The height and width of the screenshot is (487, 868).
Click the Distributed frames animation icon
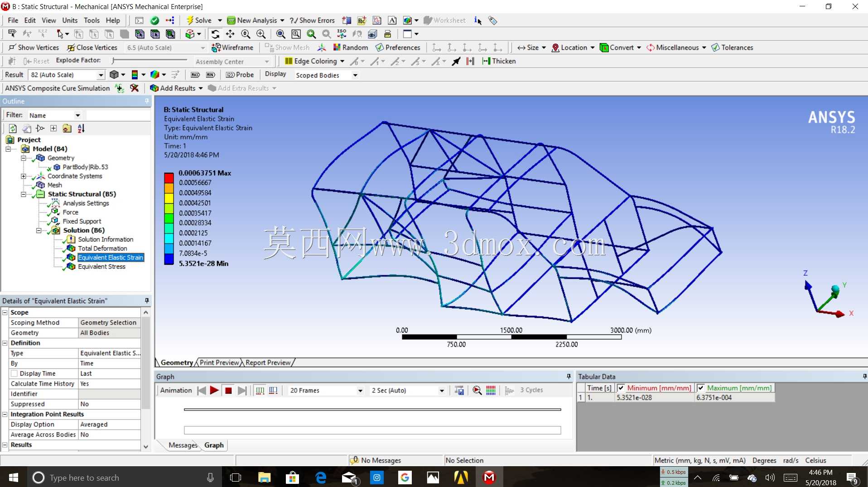(x=260, y=390)
